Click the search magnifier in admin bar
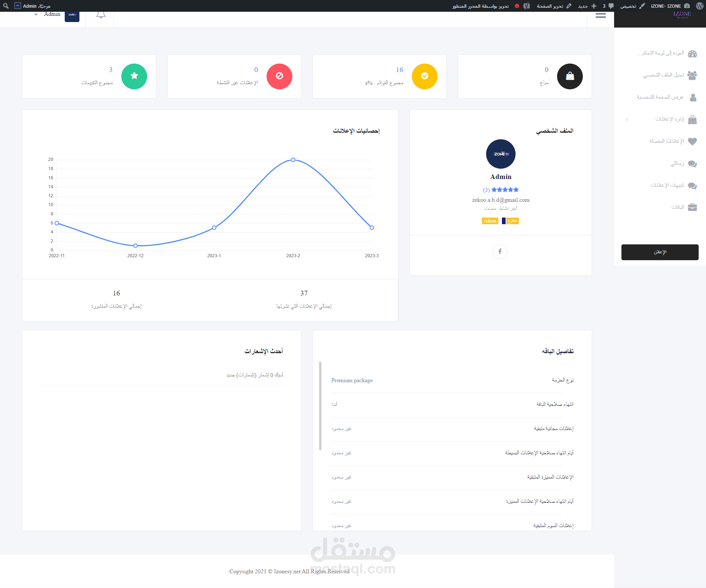Image resolution: width=706 pixels, height=588 pixels. pyautogui.click(x=6, y=6)
